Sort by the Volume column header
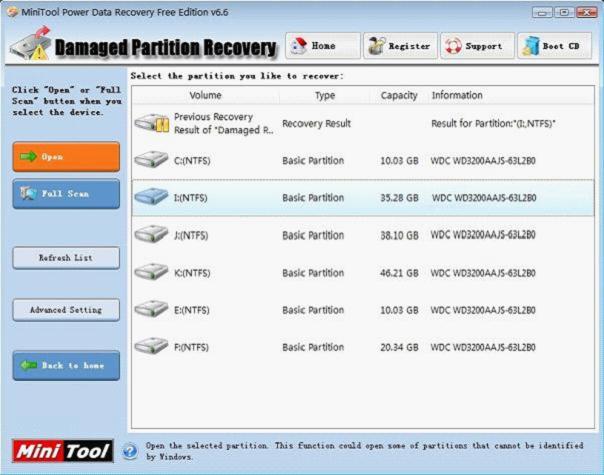Image resolution: width=604 pixels, height=475 pixels. coord(205,95)
